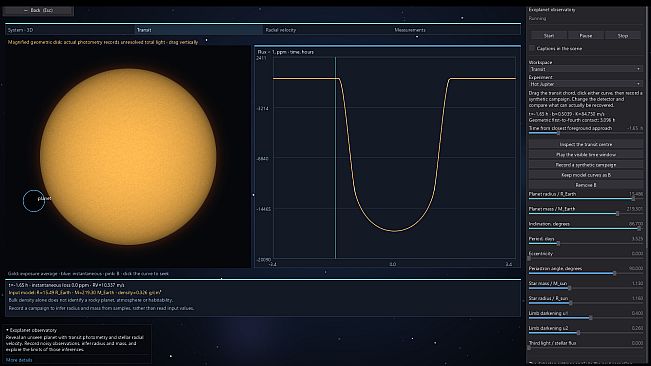Enable the Captions in the scene checkbox
The height and width of the screenshot is (366, 651).
click(x=532, y=49)
